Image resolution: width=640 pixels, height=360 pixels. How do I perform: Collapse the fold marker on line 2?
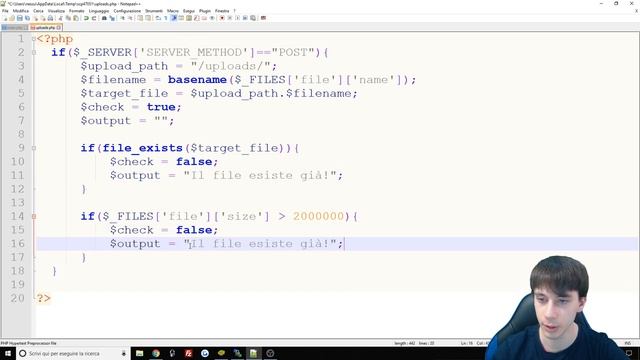point(34,52)
